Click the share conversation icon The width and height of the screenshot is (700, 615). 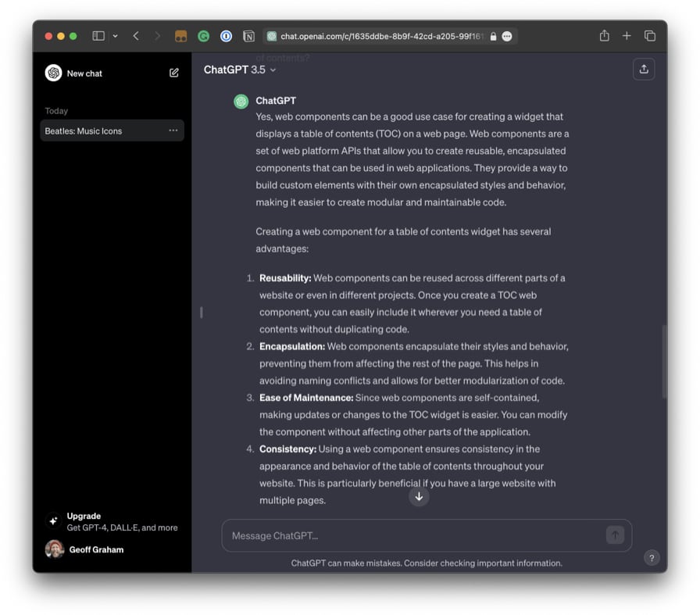[x=644, y=70]
